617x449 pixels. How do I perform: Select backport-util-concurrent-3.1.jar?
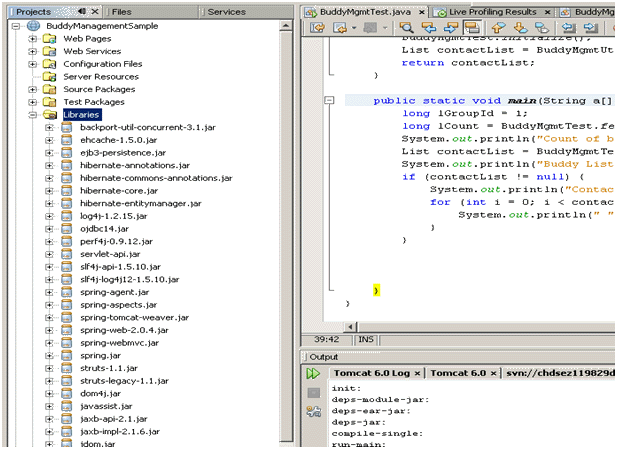click(148, 127)
